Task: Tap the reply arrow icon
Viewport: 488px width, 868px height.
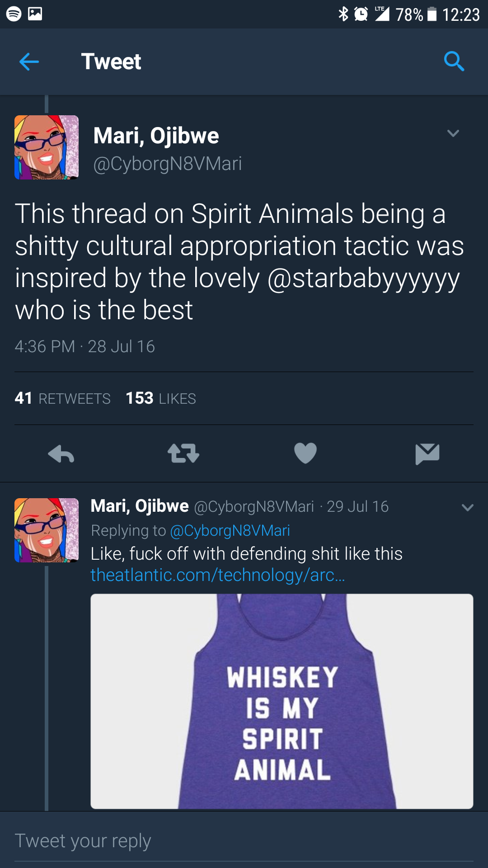Action: [61, 453]
